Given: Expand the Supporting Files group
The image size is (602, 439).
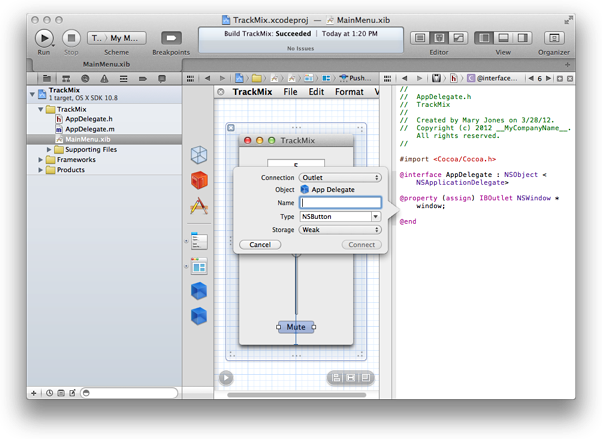Looking at the screenshot, I should click(49, 149).
